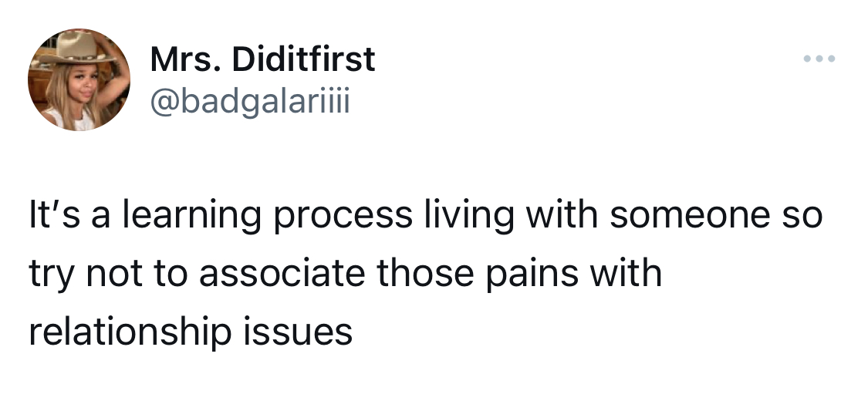Click the word "associate" in the tweet
This screenshot has width=868, height=401.
[282, 274]
